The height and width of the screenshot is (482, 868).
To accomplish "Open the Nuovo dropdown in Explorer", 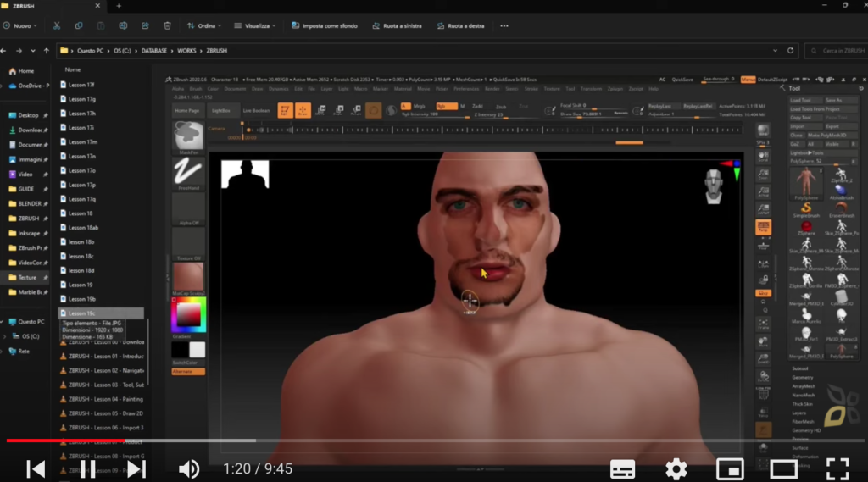I will click(x=20, y=25).
